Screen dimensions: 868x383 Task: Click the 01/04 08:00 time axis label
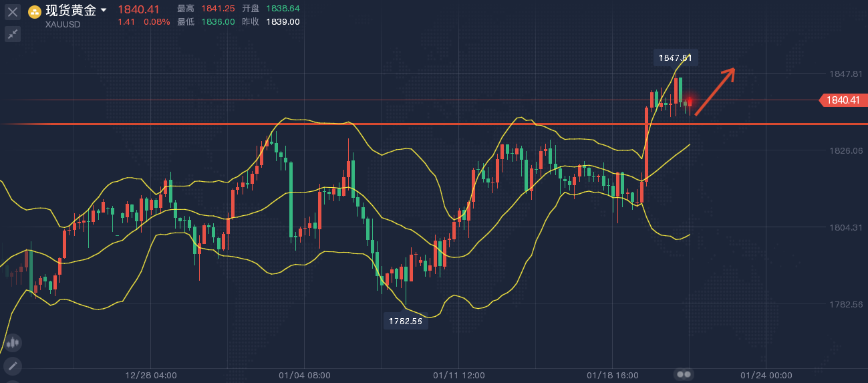pyautogui.click(x=305, y=375)
